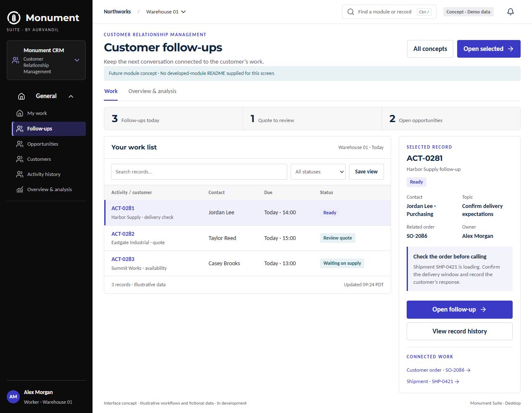
Task: Click the Review quote status badge
Action: tap(337, 238)
